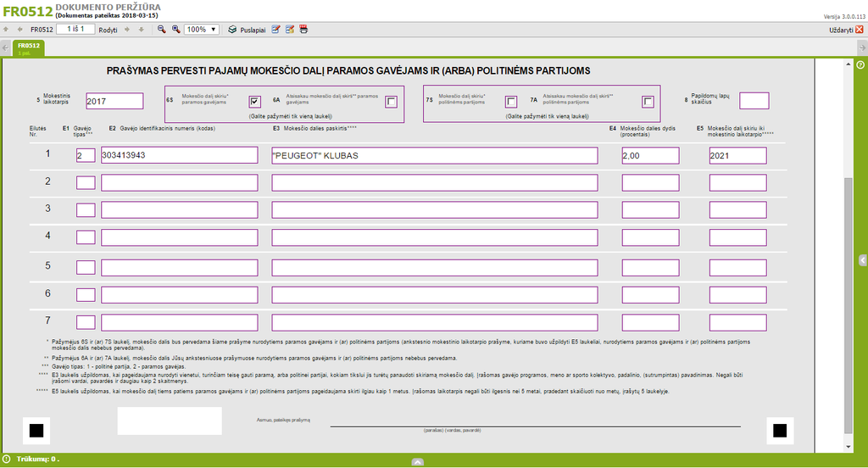This screenshot has width=868, height=468.
Task: Click the green help question mark icon
Action: click(860, 64)
